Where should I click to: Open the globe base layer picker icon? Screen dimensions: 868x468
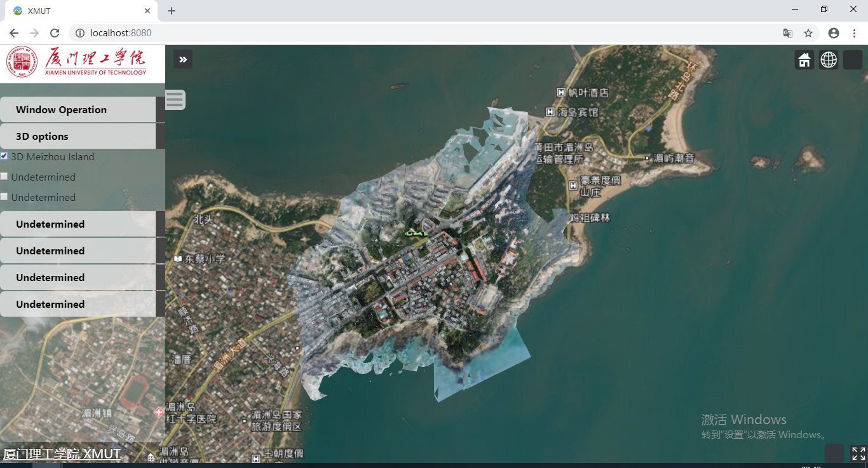828,59
